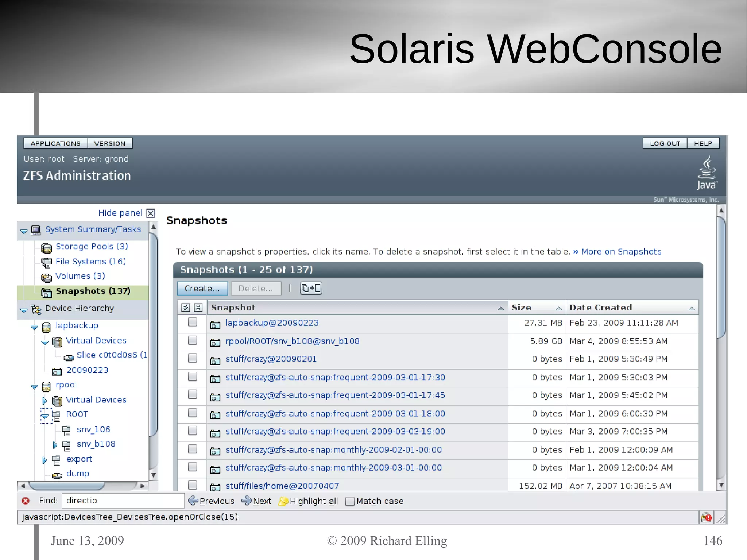
Task: Sort by the Date Created column header
Action: [632, 308]
